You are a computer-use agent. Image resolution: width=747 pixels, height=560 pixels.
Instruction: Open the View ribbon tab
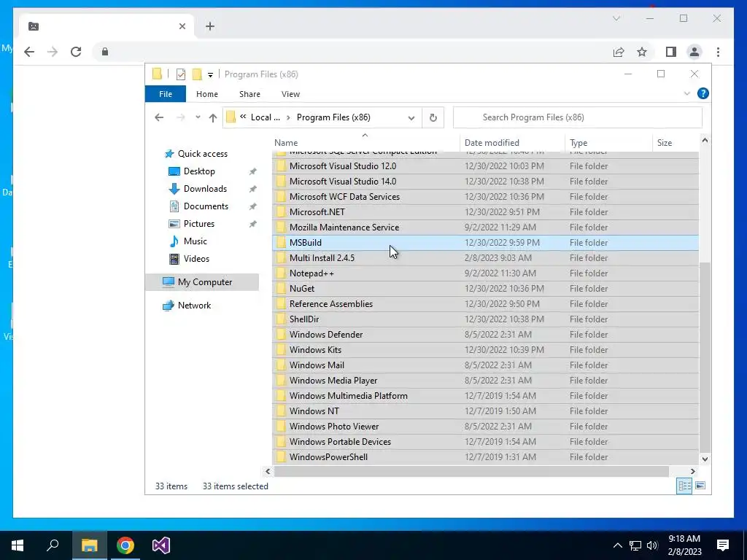(x=290, y=94)
